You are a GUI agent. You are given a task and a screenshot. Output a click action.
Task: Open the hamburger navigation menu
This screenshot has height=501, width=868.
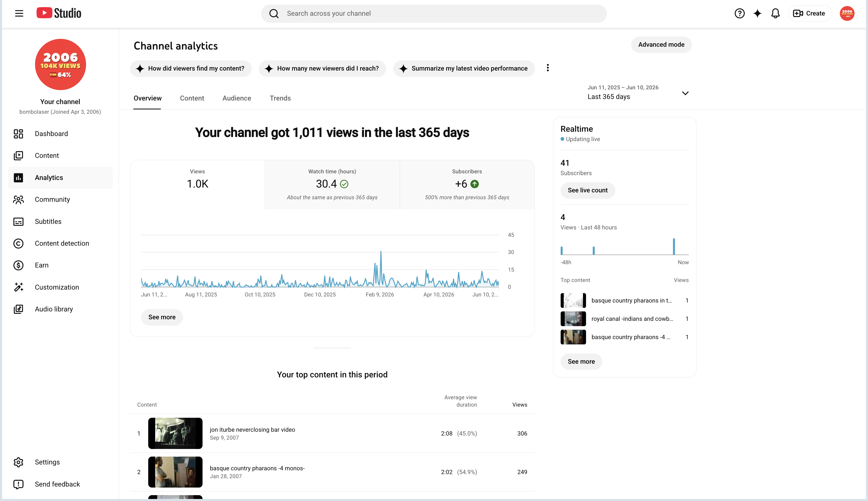(x=19, y=13)
